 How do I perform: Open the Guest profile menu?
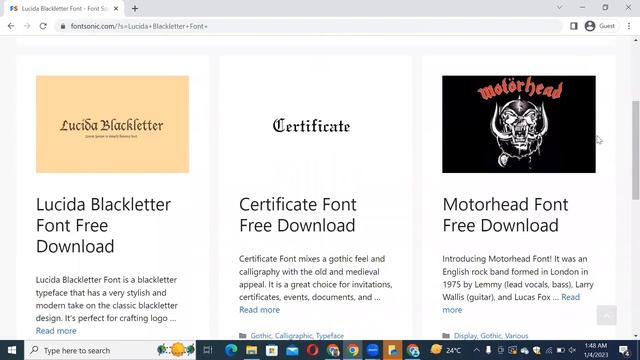[600, 26]
